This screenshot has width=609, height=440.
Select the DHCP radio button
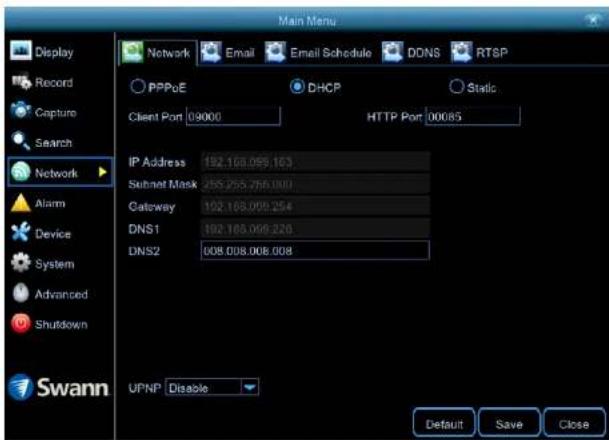click(x=297, y=86)
